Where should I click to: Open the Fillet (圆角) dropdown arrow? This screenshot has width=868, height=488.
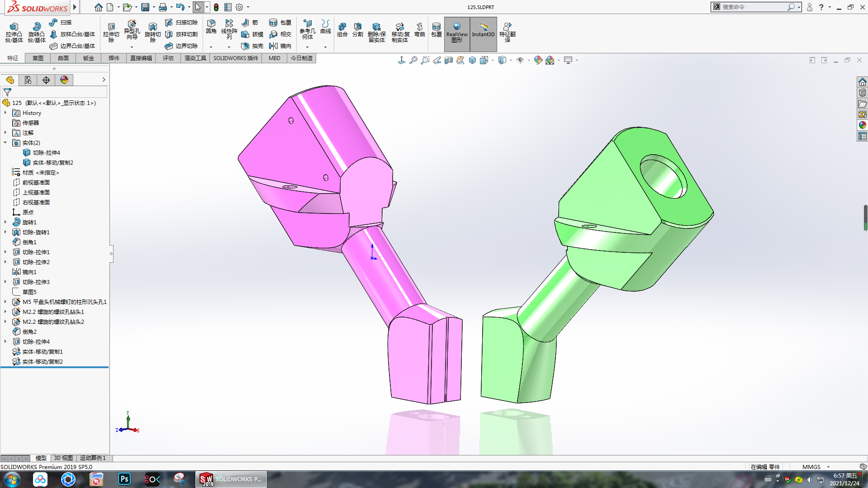(211, 47)
